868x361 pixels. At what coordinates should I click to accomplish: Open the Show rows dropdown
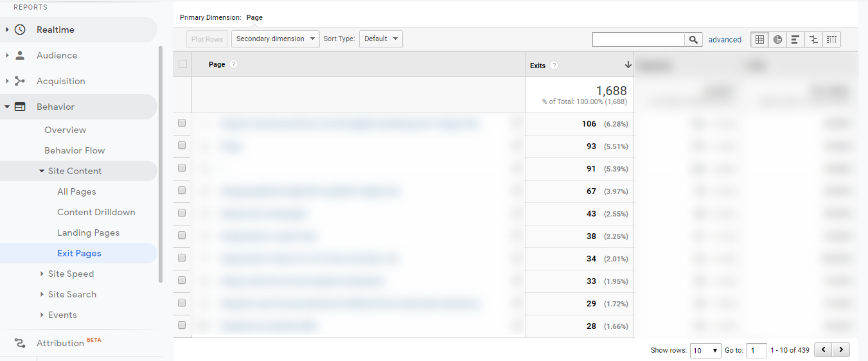click(x=705, y=350)
